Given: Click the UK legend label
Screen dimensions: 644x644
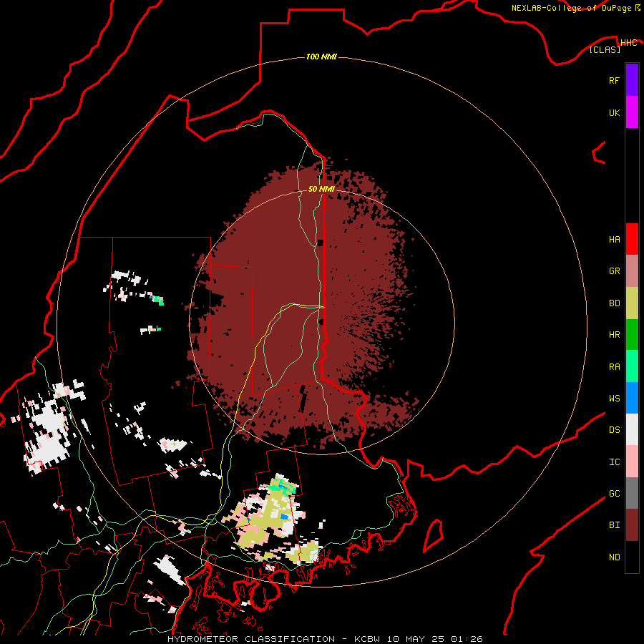Looking at the screenshot, I should (614, 112).
